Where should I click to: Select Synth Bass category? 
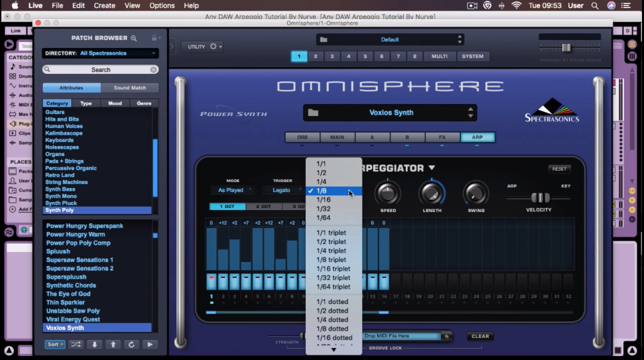60,189
